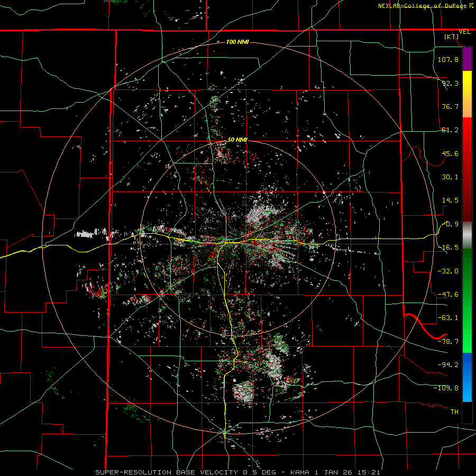Click the 45.6 velocity scale value
This screenshot has width=476, height=476.
click(x=450, y=153)
